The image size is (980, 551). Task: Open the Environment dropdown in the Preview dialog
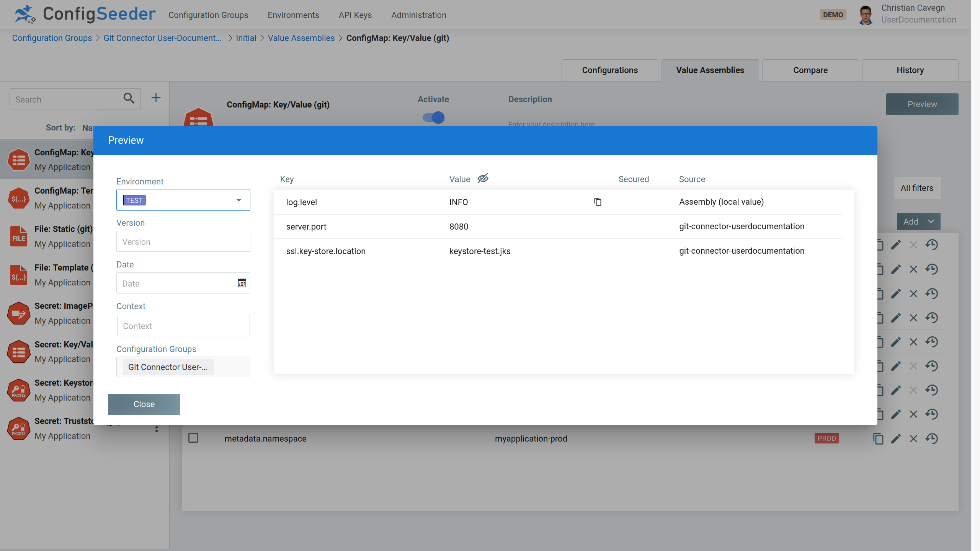(238, 199)
